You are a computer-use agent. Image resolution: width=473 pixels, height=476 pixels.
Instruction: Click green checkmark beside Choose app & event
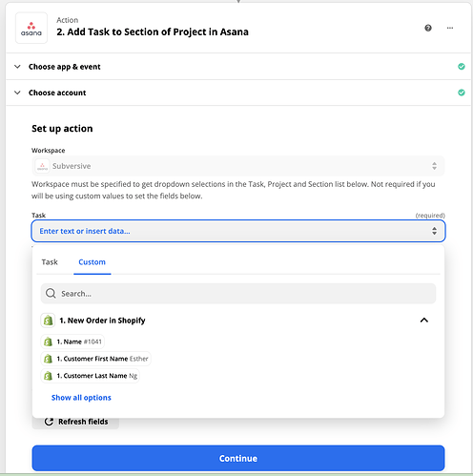(462, 67)
